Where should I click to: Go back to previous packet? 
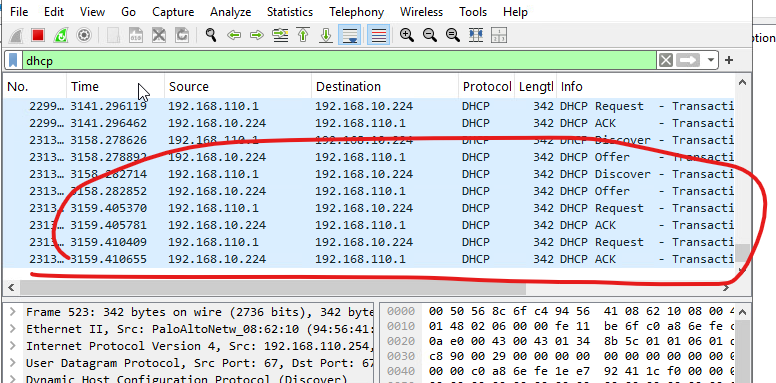[x=234, y=35]
